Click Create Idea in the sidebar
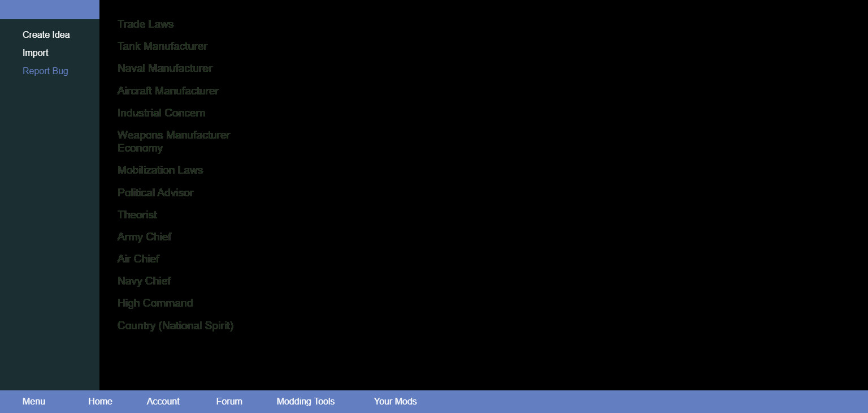 [x=46, y=35]
